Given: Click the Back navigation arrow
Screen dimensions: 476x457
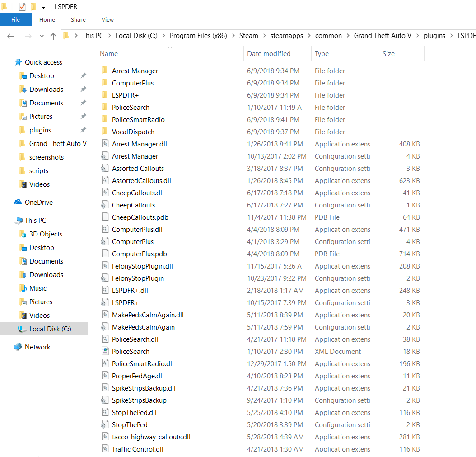Looking at the screenshot, I should [x=11, y=36].
